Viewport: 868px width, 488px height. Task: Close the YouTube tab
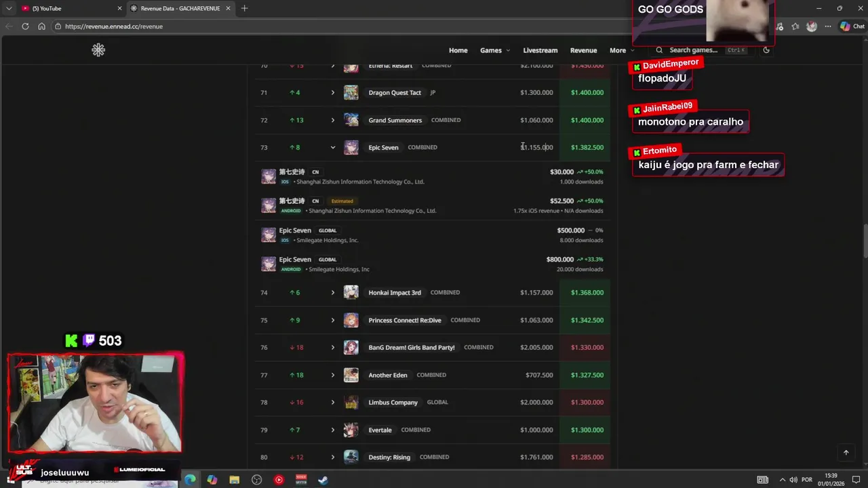click(119, 8)
